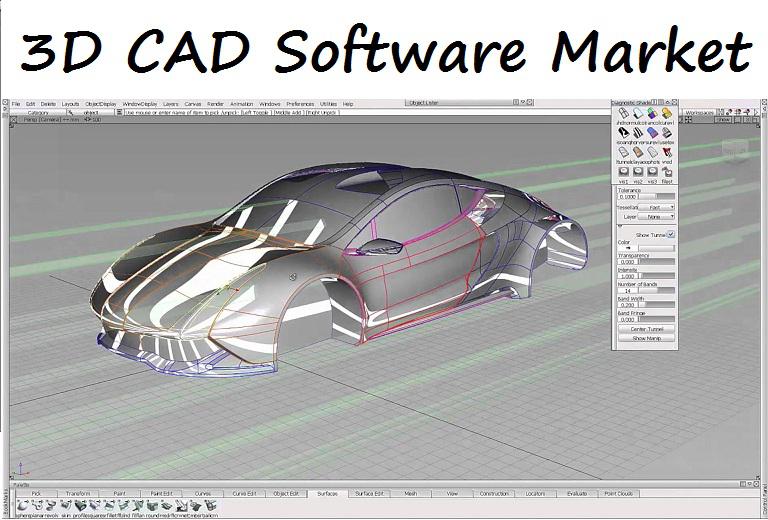Click the tunnel Color swatch
The image size is (768, 520).
628,248
